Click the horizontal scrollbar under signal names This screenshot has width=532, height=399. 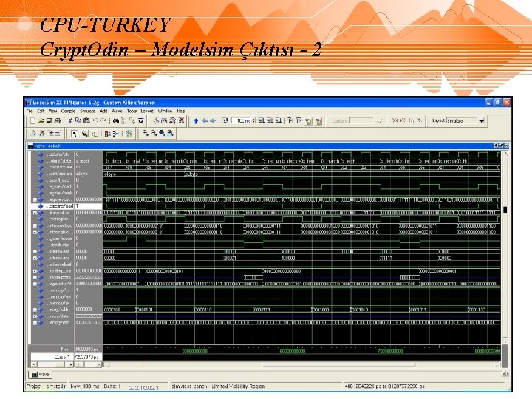[x=52, y=365]
